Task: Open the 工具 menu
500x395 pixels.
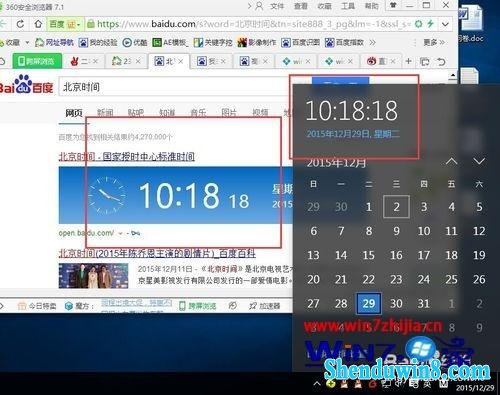Action: [348, 6]
